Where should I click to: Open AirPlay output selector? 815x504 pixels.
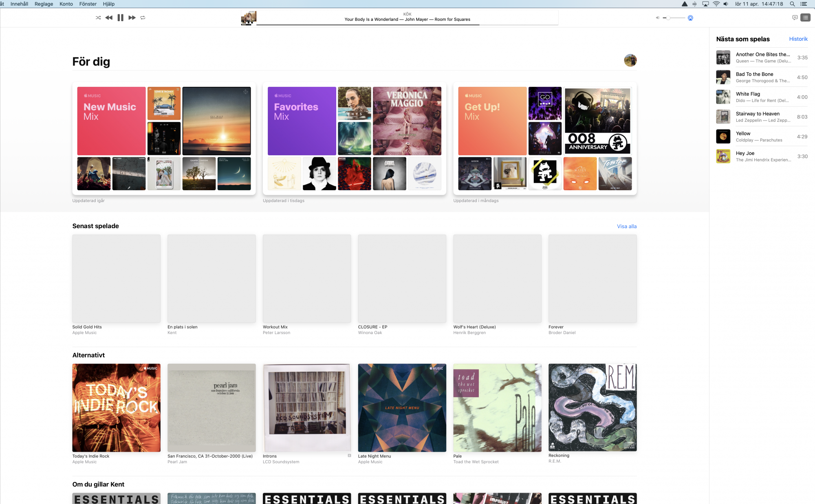click(x=690, y=18)
